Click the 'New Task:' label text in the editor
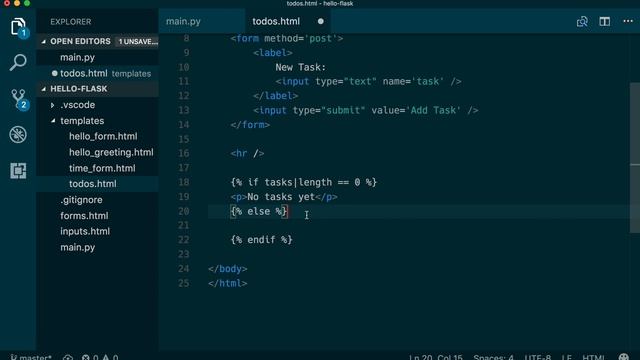 [x=300, y=67]
